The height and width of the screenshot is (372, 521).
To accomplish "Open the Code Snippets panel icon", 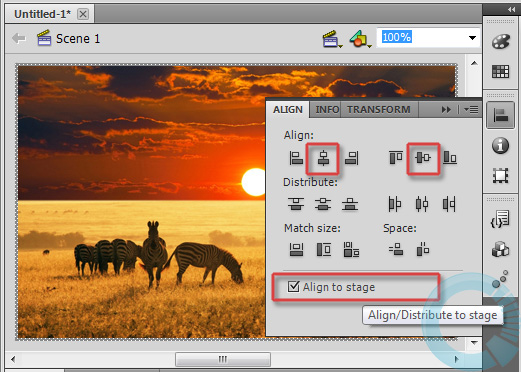I will [500, 219].
